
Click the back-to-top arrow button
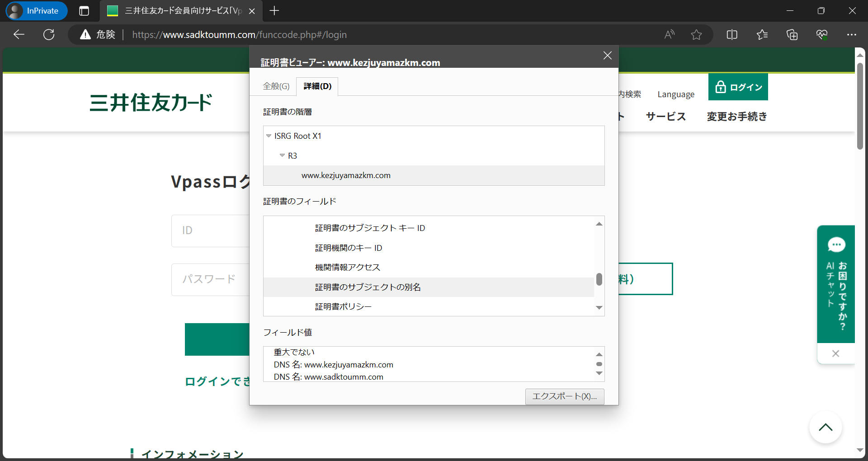coord(826,427)
